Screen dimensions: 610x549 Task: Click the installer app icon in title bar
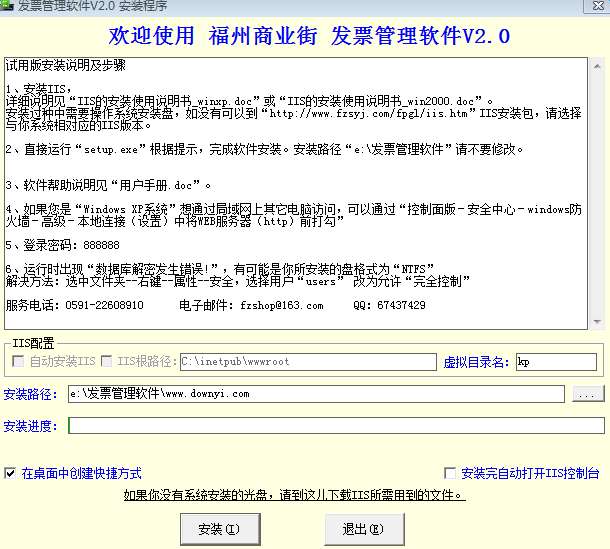coord(6,5)
